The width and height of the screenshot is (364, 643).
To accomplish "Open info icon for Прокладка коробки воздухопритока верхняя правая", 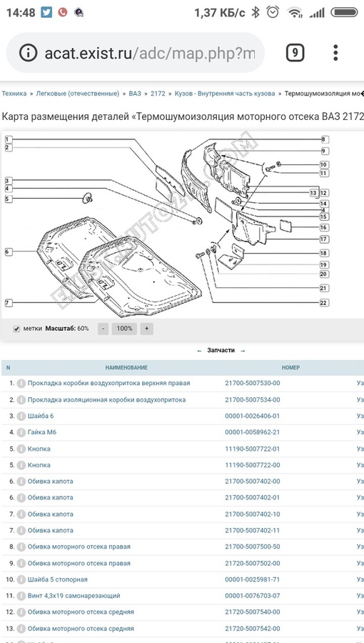I will point(21,384).
